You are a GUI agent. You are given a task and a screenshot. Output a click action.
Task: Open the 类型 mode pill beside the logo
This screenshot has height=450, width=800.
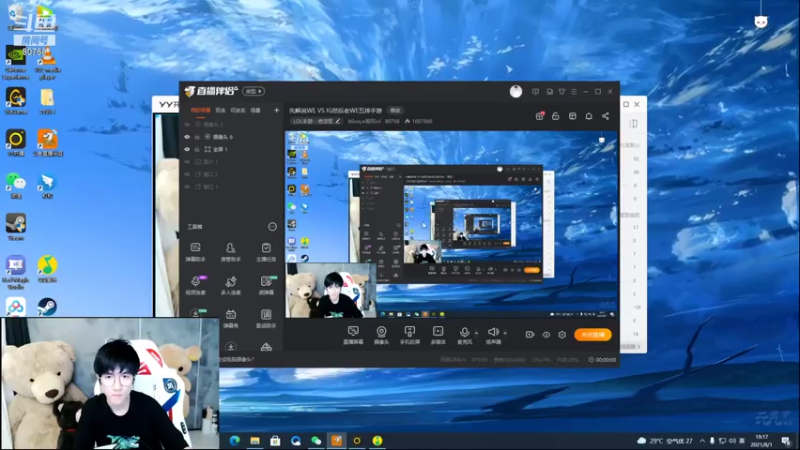tap(253, 91)
